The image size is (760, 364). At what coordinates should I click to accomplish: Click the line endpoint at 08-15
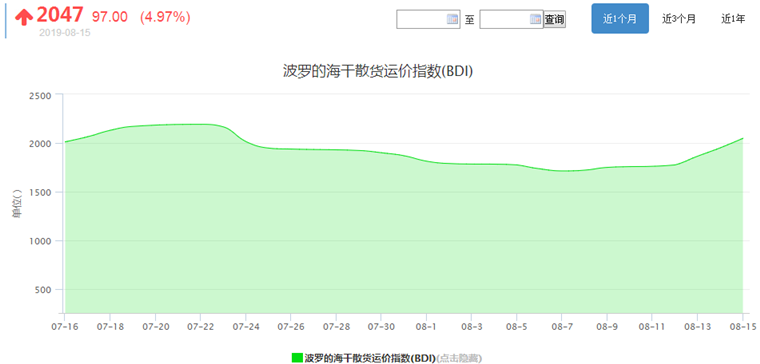743,138
